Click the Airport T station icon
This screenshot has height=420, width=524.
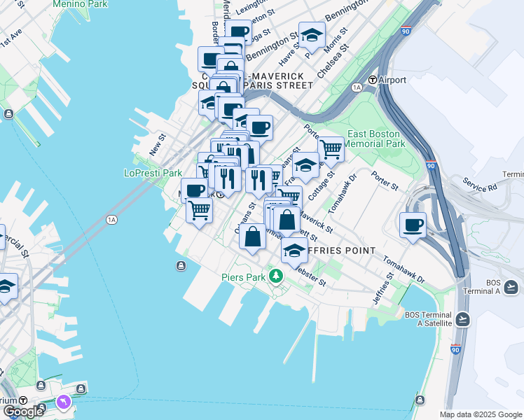[373, 80]
